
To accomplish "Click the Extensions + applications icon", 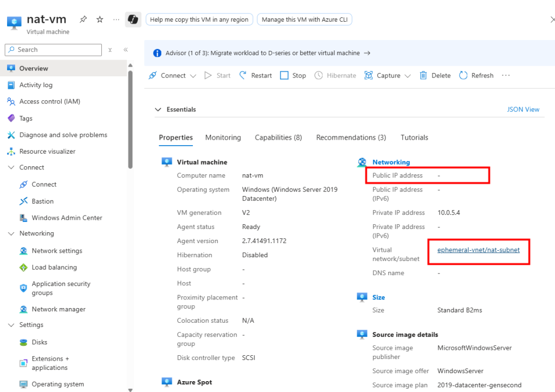I will click(24, 363).
